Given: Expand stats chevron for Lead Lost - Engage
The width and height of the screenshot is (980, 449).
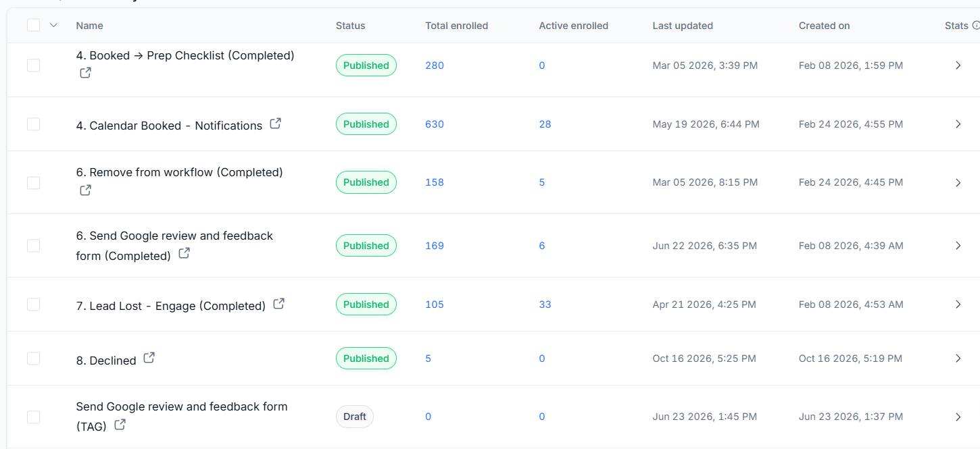Looking at the screenshot, I should [x=958, y=305].
